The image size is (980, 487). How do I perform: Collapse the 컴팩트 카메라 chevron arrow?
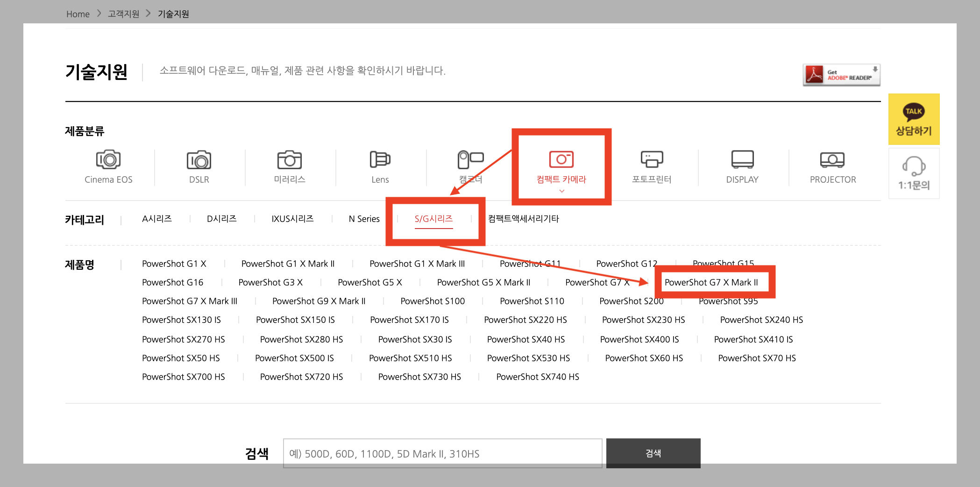coord(561,191)
